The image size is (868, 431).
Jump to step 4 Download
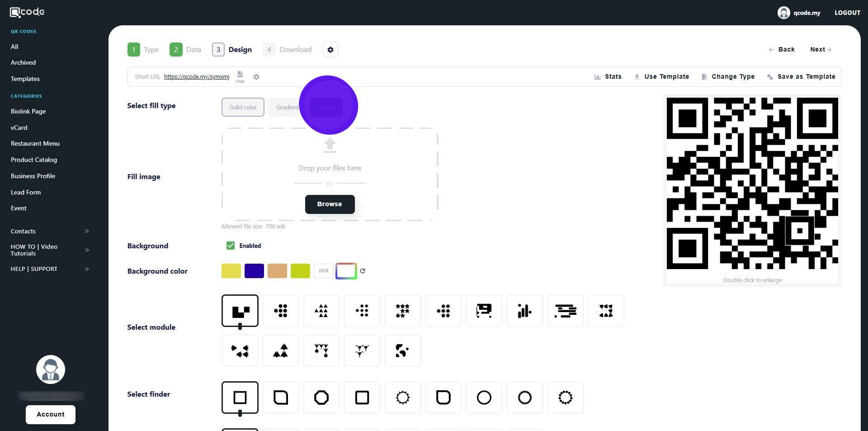coord(288,50)
